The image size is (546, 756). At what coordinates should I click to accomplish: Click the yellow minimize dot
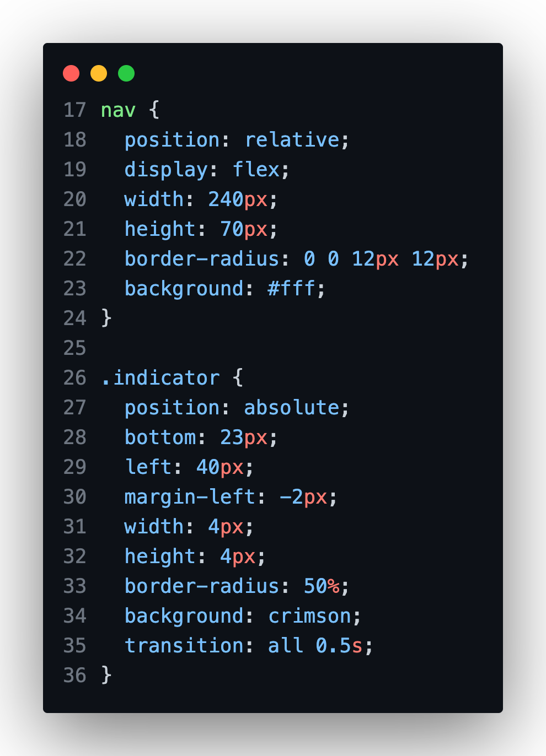[99, 73]
